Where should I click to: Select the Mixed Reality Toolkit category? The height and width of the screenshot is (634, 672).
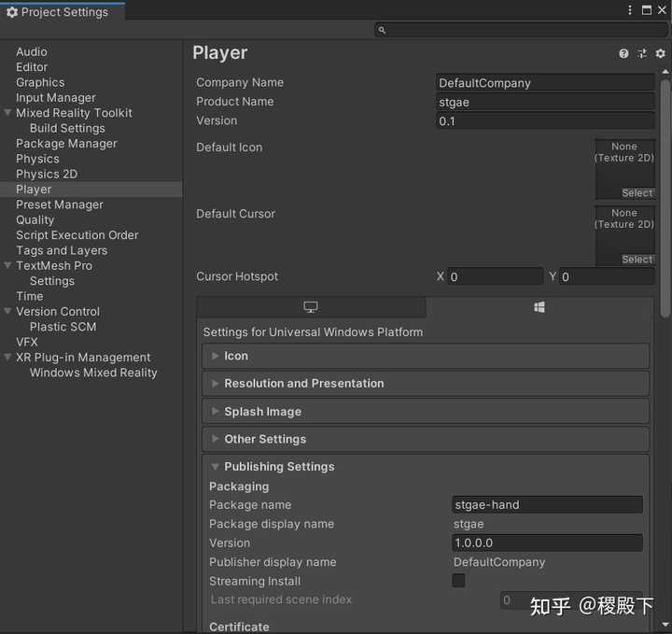tap(74, 113)
